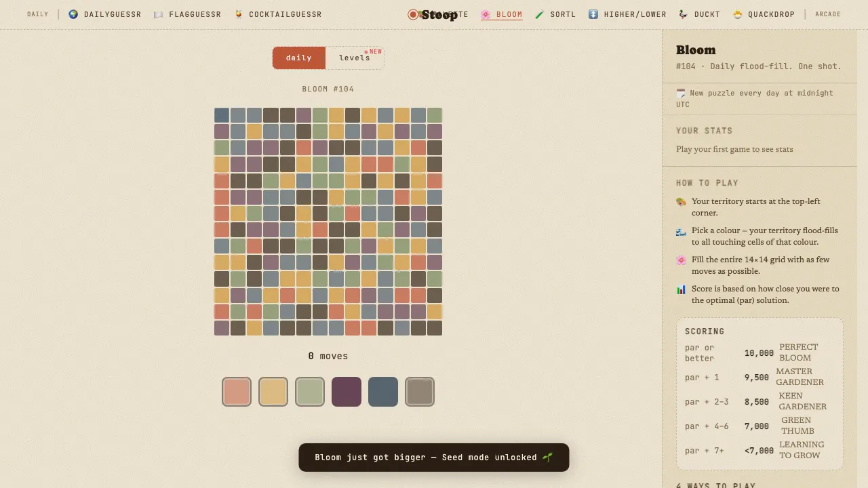Viewport: 868px width, 488px height.
Task: Click the globe icon beside DailyGuessr
Action: coord(73,14)
